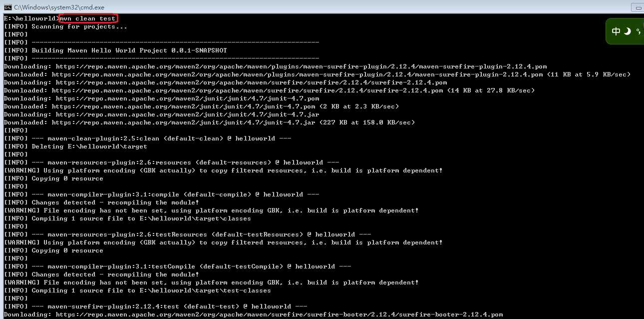
Task: Click the line ending E:\helloworld\target\classes
Action: pyautogui.click(x=127, y=218)
